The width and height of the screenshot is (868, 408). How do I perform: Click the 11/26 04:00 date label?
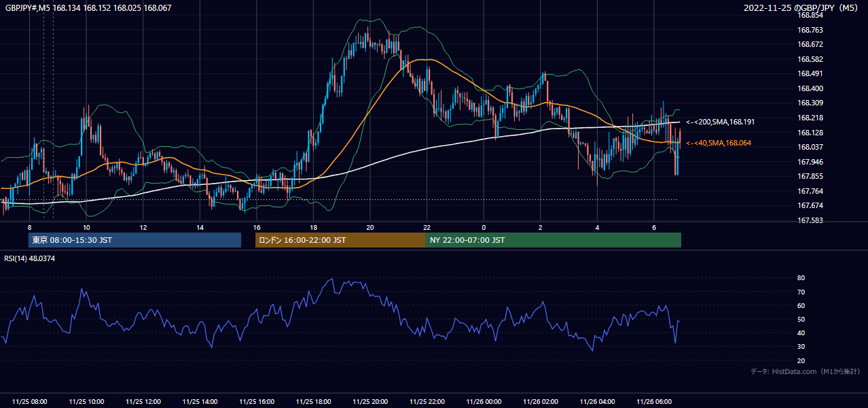tap(597, 401)
